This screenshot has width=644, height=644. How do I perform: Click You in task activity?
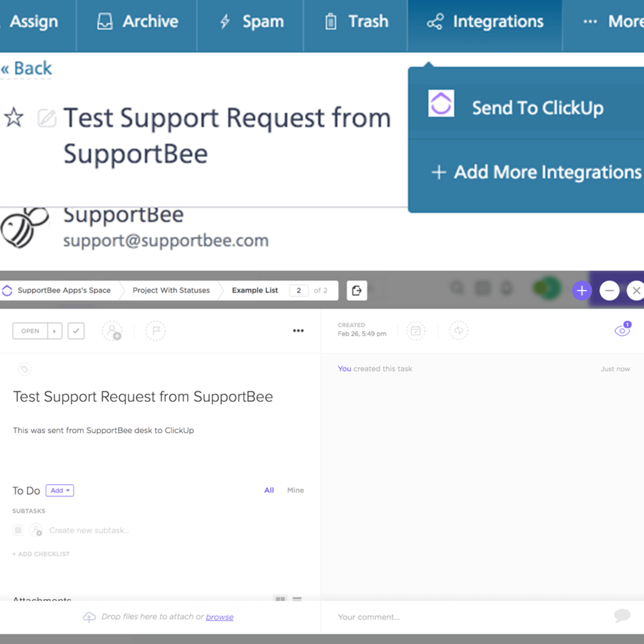pyautogui.click(x=344, y=369)
